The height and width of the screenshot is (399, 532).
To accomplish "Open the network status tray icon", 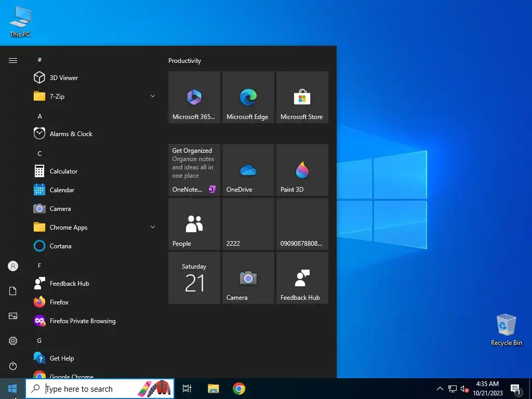I will point(453,389).
